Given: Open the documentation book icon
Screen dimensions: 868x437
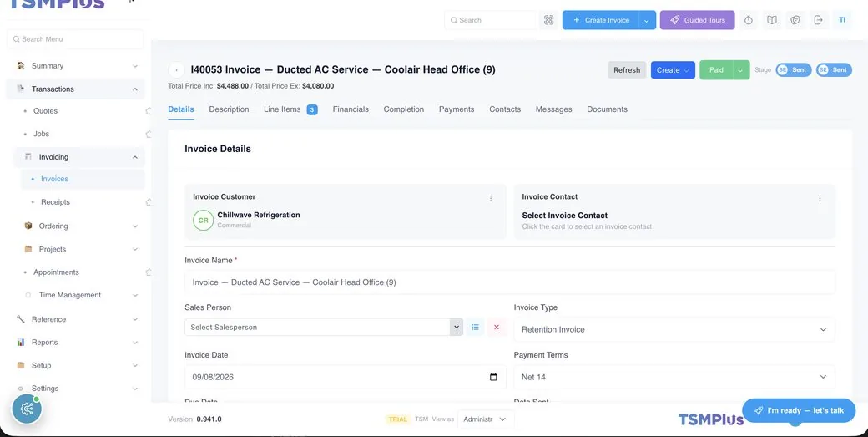Looking at the screenshot, I should click(772, 20).
